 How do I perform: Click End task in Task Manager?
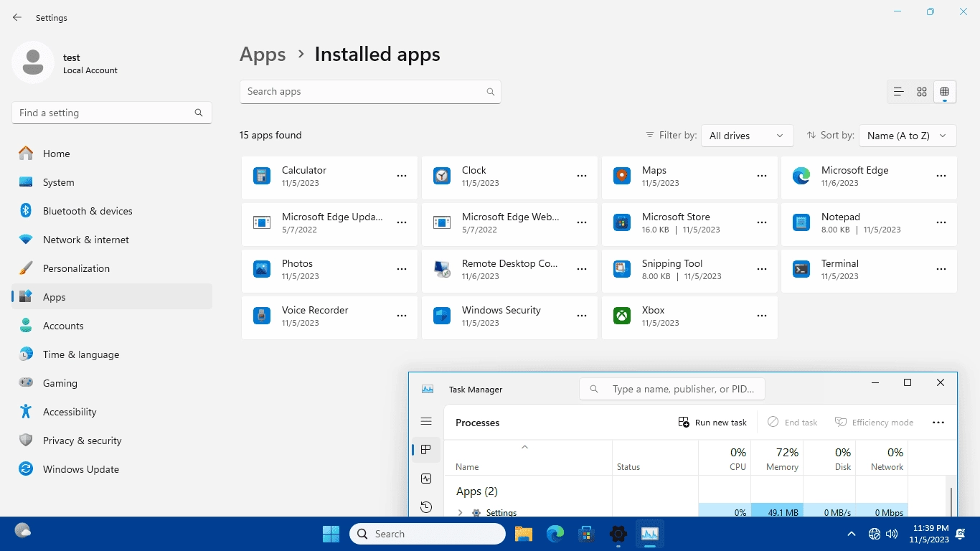pyautogui.click(x=793, y=423)
